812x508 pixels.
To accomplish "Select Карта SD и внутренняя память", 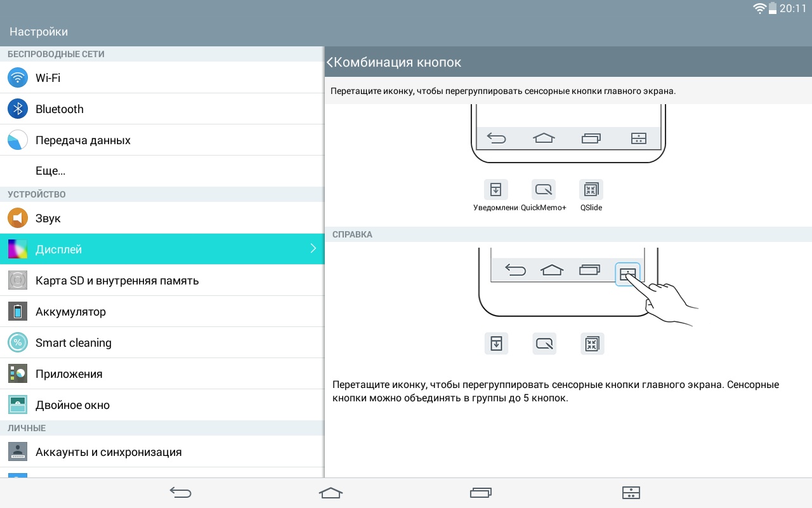I will 162,281.
